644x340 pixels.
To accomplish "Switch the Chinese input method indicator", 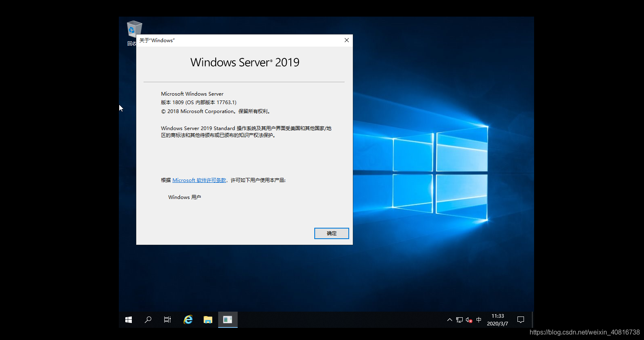I will pyautogui.click(x=479, y=320).
